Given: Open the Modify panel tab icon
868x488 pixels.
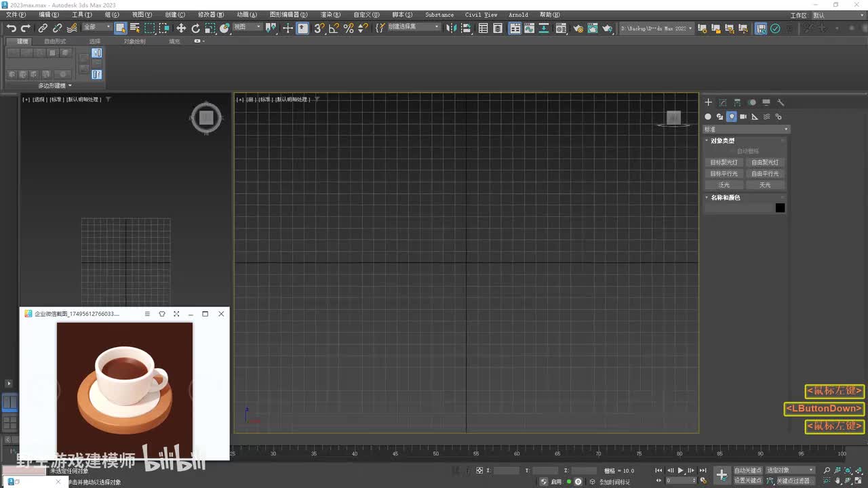Looking at the screenshot, I should click(x=723, y=102).
